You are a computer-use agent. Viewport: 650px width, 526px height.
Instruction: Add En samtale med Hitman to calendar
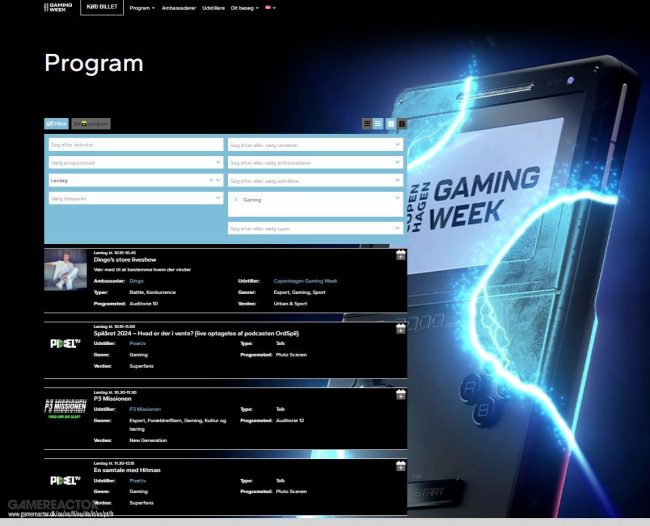(x=400, y=466)
